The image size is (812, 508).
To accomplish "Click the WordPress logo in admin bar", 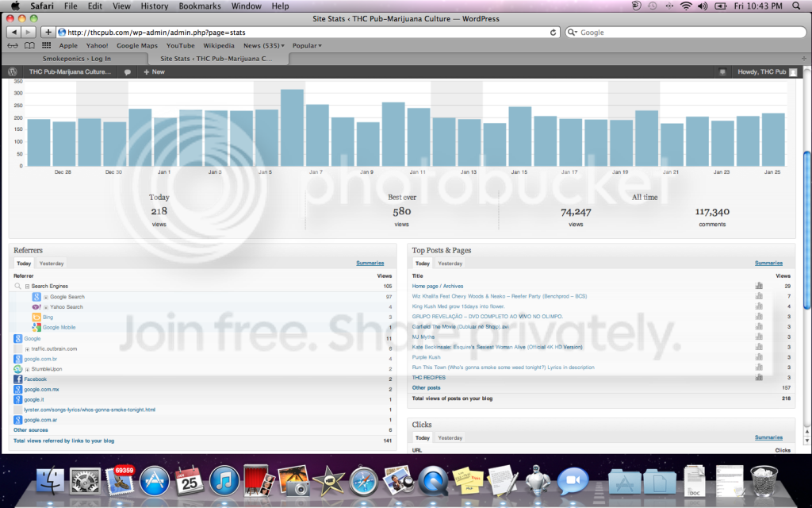I will click(13, 72).
